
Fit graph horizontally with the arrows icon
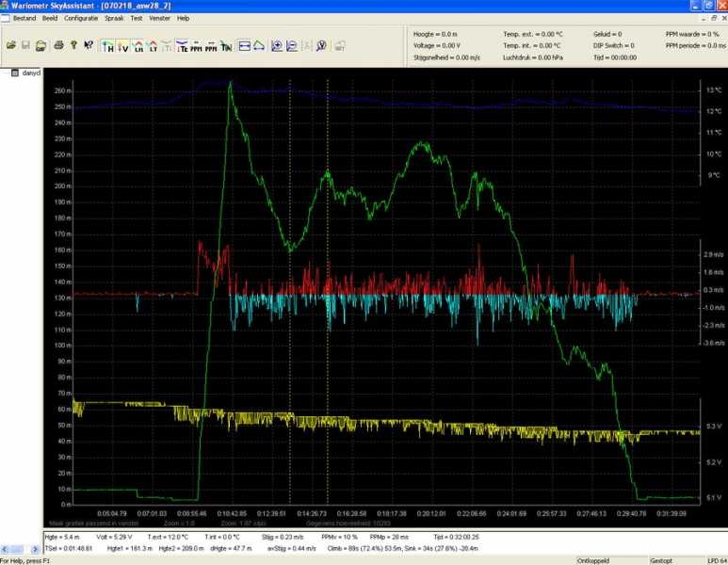[244, 46]
